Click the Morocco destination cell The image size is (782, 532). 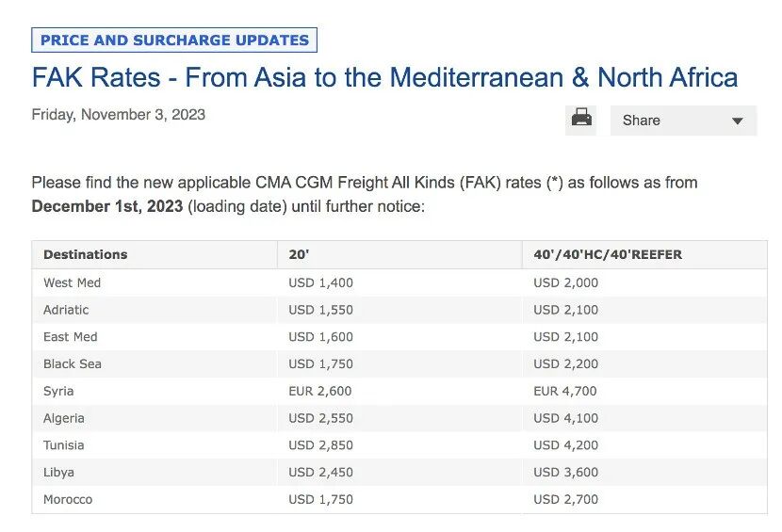tap(68, 499)
